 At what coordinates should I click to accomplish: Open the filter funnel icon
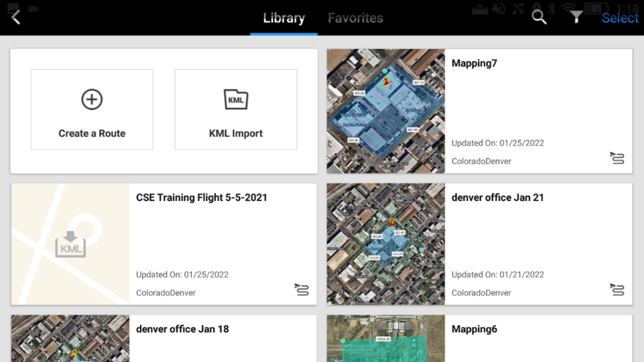576,18
